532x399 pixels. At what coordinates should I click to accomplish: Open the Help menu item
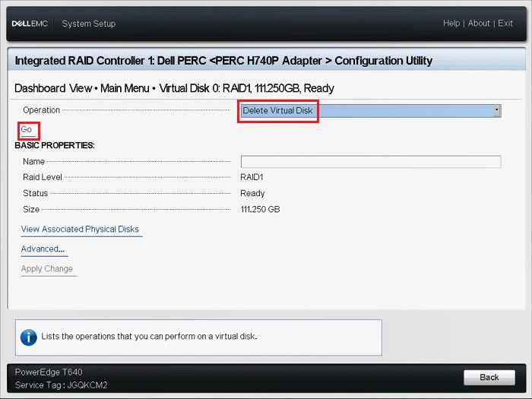(x=451, y=23)
